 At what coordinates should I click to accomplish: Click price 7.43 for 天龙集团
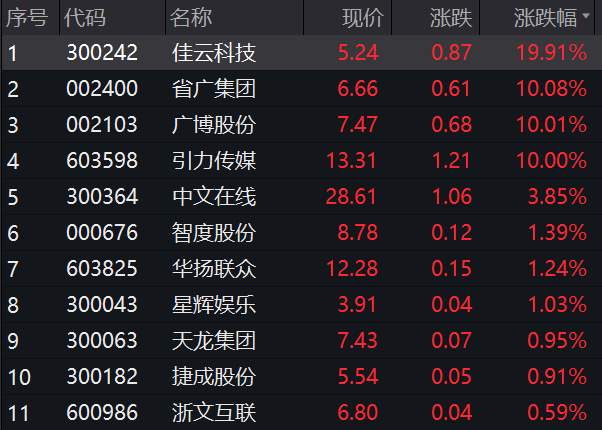pos(358,341)
